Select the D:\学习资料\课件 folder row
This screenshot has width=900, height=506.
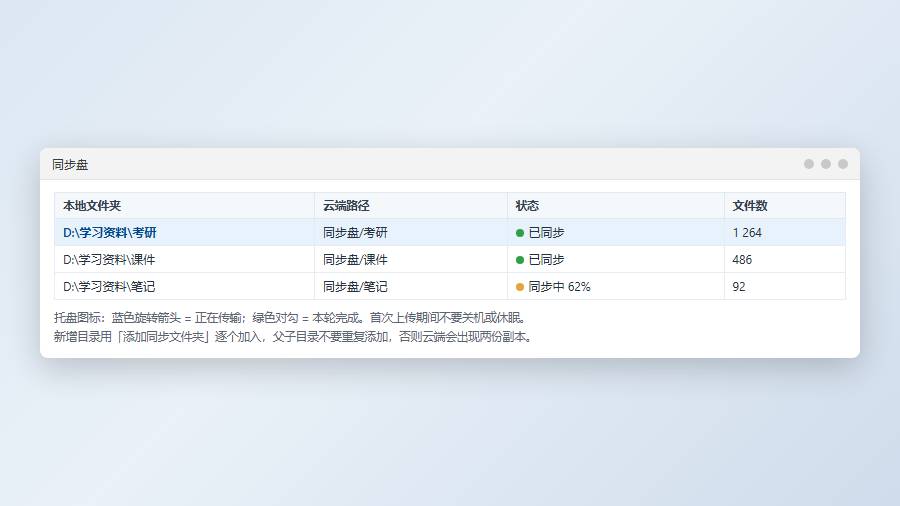(x=449, y=259)
